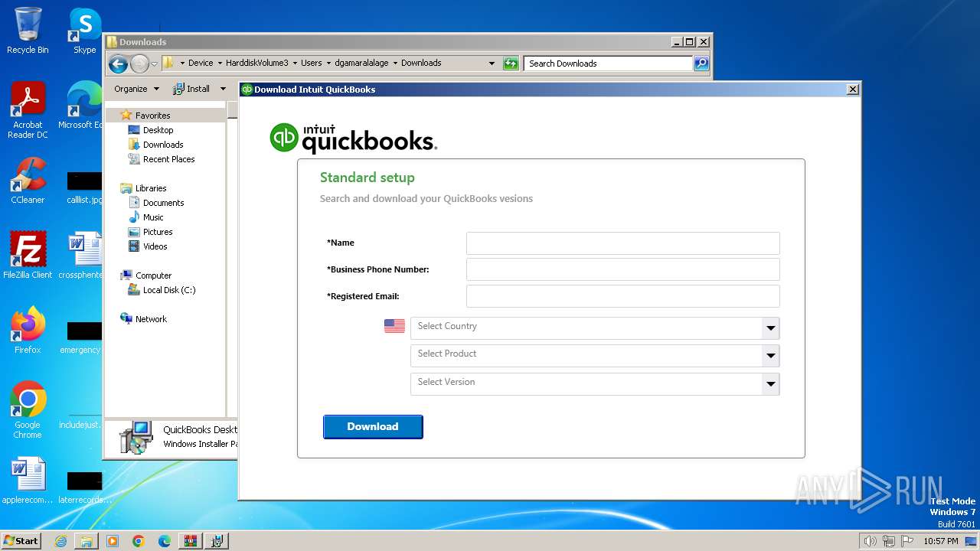Image resolution: width=980 pixels, height=551 pixels.
Task: Click the Refresh icon in Explorer
Action: (x=511, y=64)
